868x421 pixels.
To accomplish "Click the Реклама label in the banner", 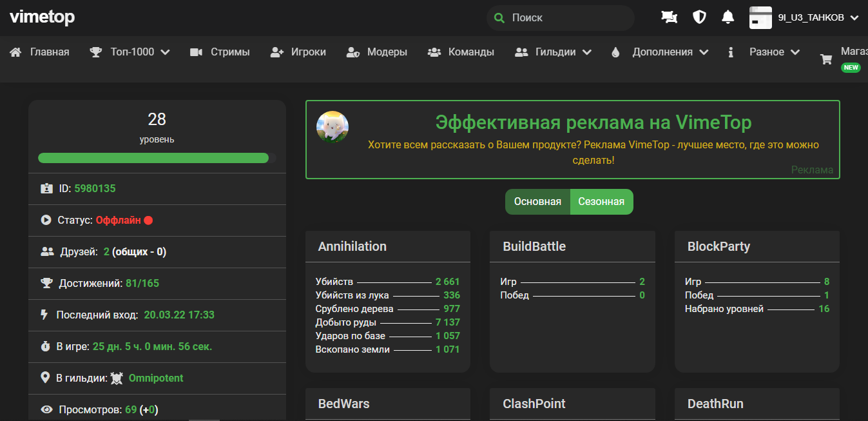I will click(x=812, y=170).
